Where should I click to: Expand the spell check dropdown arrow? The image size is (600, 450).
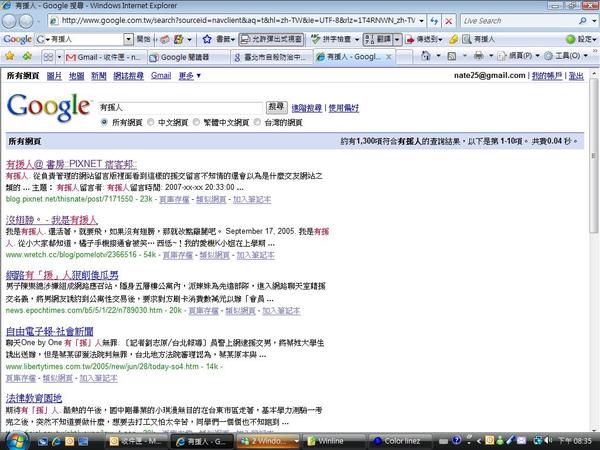(357, 39)
